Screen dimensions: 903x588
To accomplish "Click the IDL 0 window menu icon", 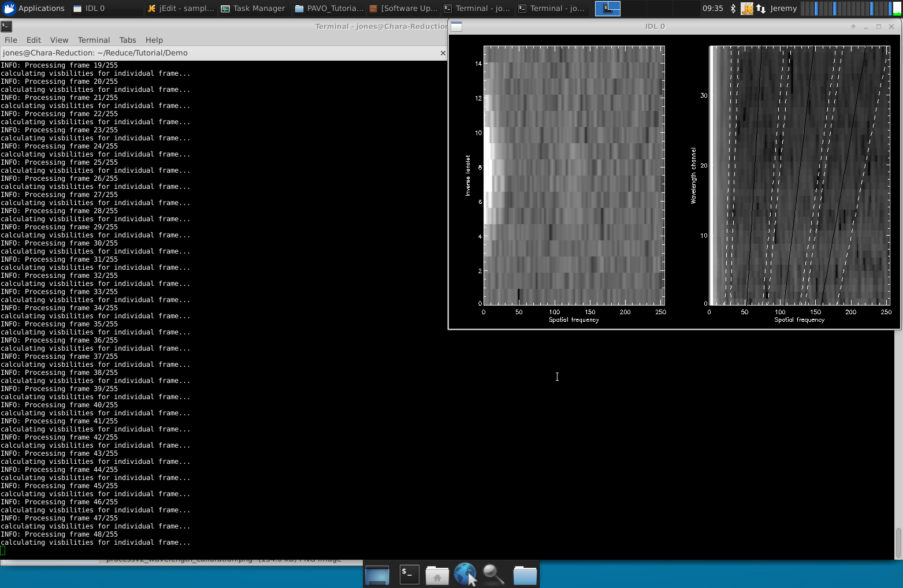I will pos(456,26).
